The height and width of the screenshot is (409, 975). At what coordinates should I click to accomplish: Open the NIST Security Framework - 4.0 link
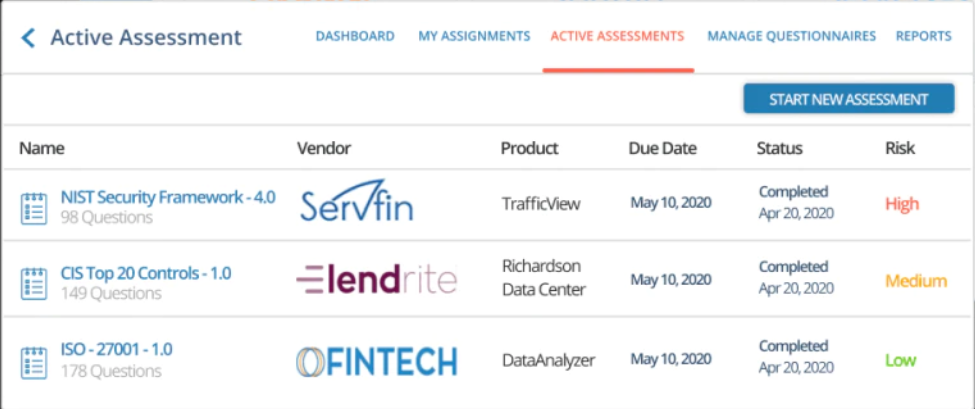coord(169,197)
